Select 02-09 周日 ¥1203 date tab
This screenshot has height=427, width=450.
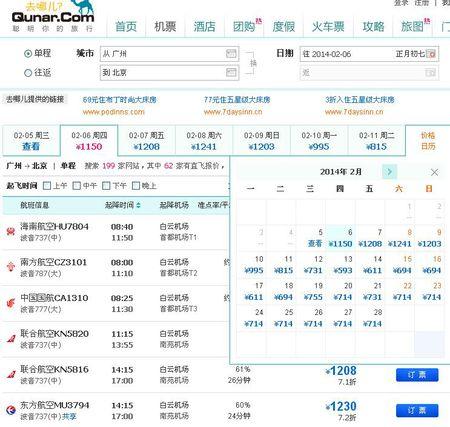262,141
